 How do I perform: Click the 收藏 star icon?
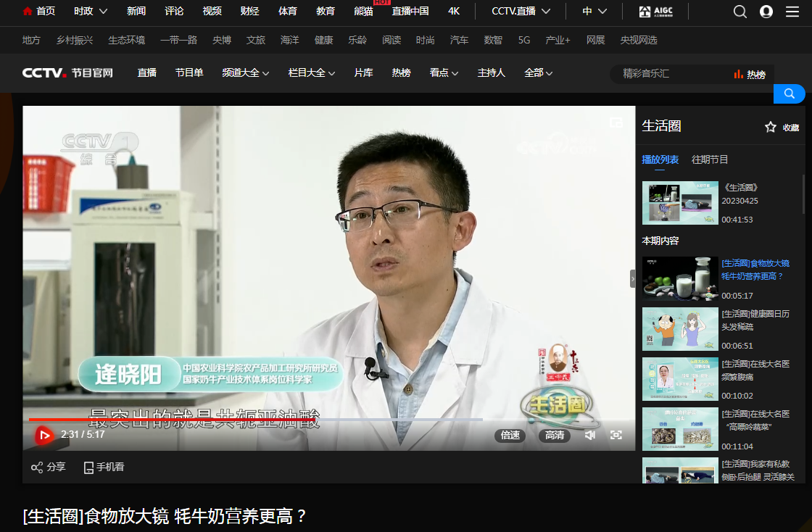[x=771, y=128]
